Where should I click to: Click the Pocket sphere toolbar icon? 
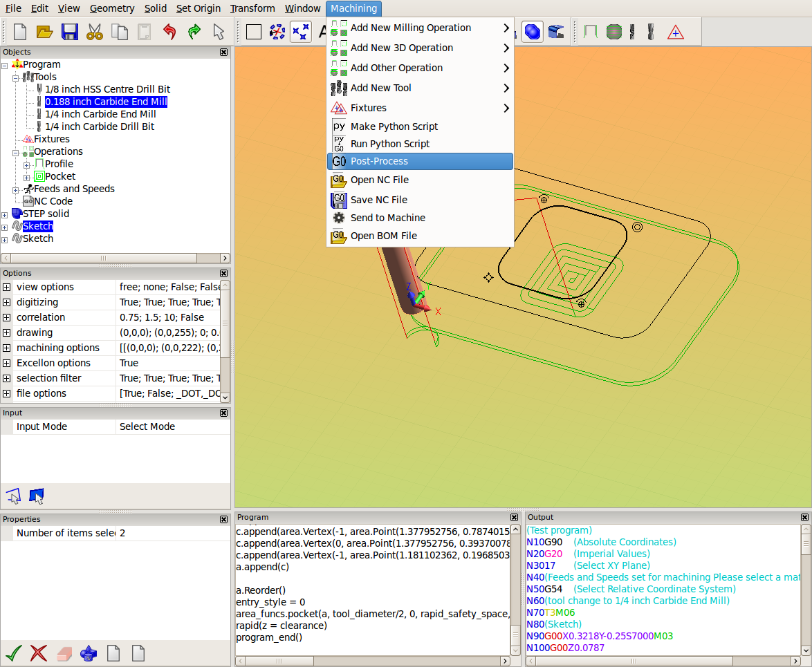(x=613, y=31)
